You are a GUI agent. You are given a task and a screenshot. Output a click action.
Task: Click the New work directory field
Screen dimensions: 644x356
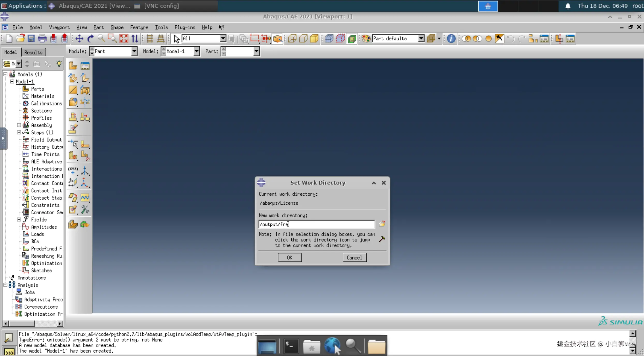tap(316, 224)
